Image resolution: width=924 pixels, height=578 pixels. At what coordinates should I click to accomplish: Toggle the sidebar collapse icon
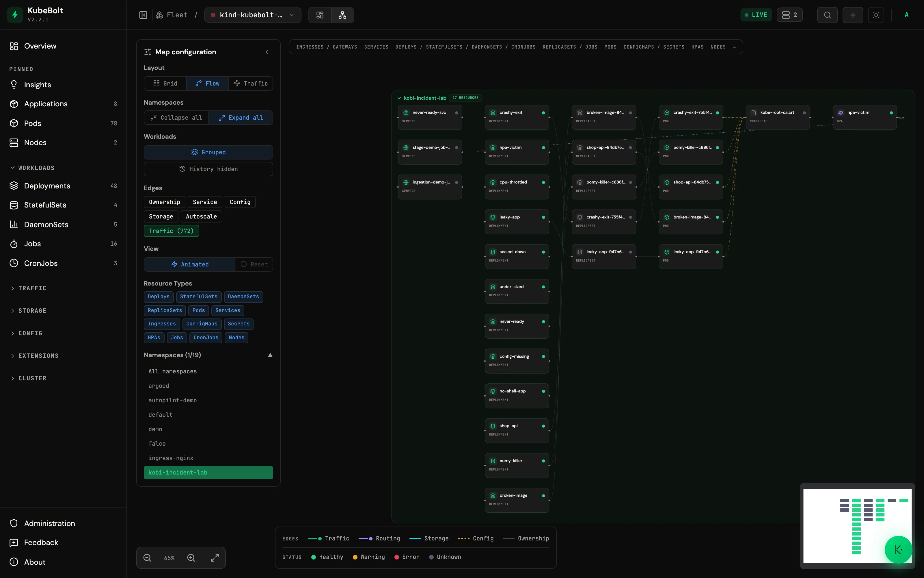(x=143, y=15)
